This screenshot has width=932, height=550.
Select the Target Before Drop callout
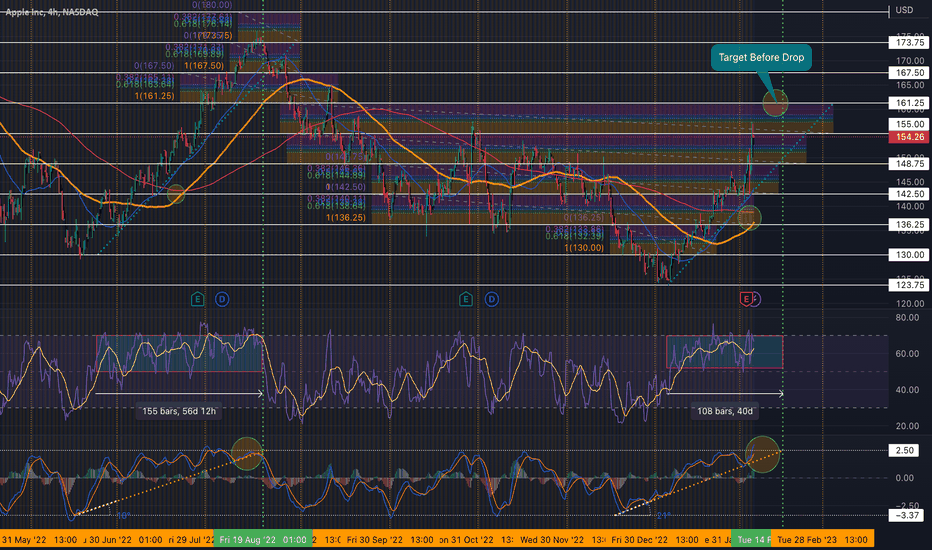(761, 58)
